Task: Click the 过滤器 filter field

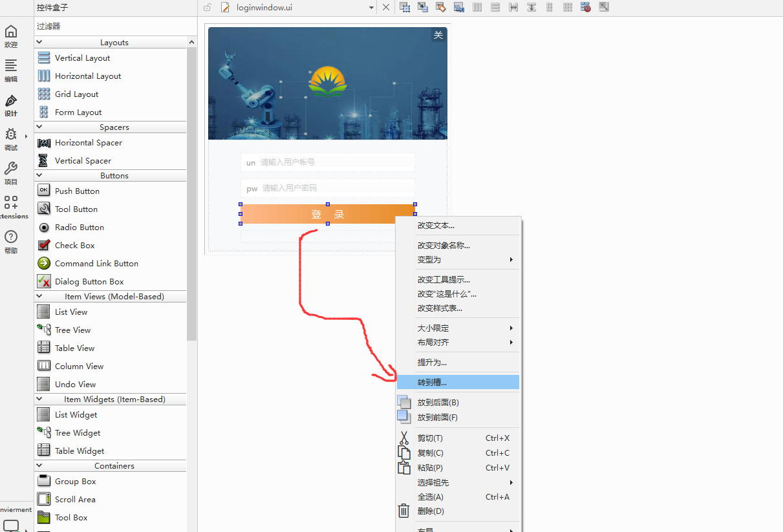Action: (115, 26)
